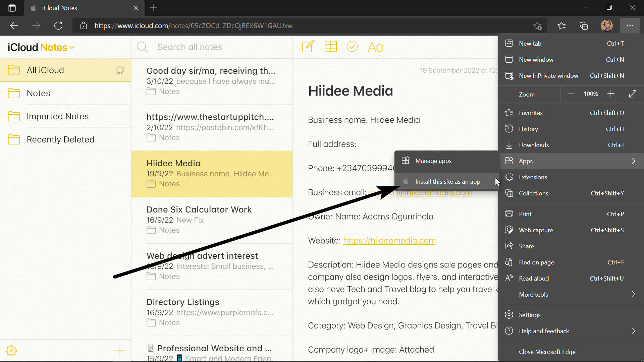The height and width of the screenshot is (362, 644).
Task: Click the browser back arrow
Action: pyautogui.click(x=14, y=25)
